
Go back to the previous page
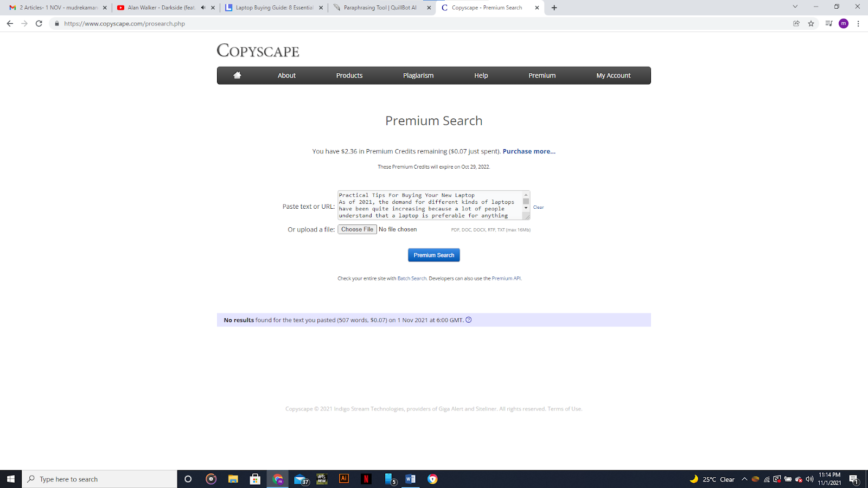[x=10, y=23]
